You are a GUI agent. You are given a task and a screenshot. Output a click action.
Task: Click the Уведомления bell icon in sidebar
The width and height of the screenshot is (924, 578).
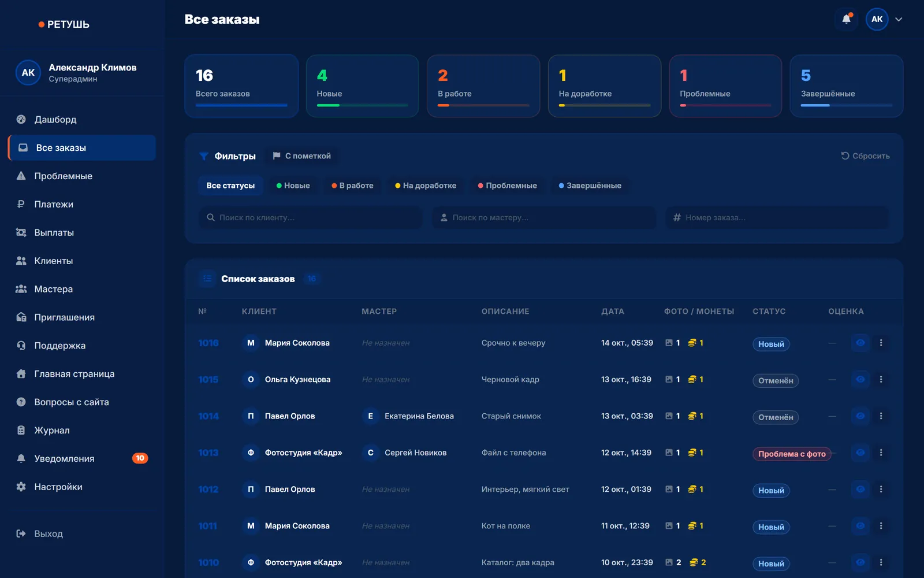pyautogui.click(x=21, y=458)
